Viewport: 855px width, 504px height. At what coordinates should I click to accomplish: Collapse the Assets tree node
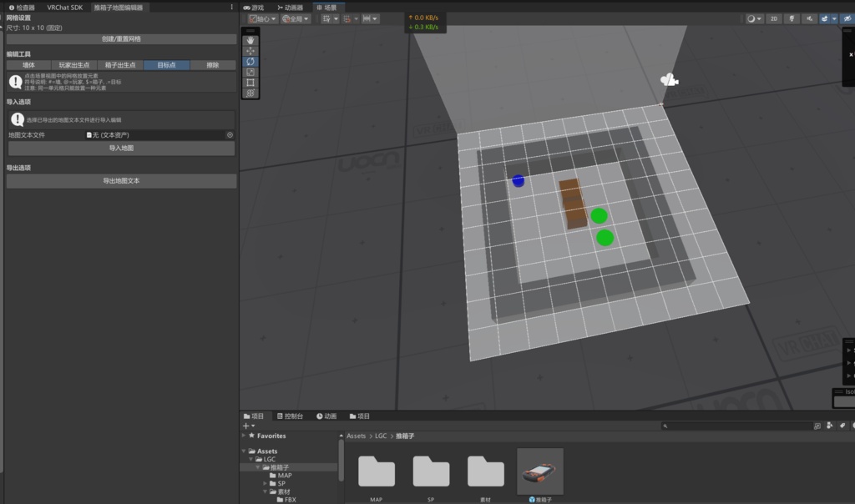tap(243, 451)
